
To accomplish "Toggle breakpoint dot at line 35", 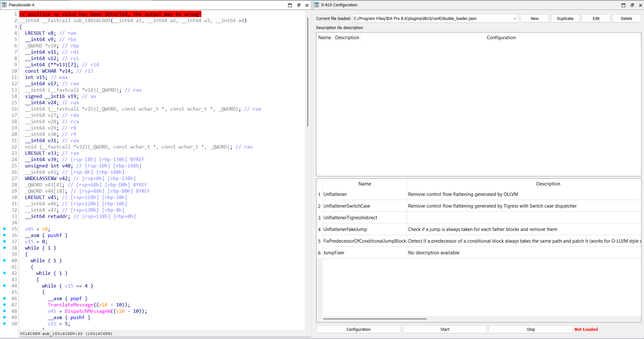I will pyautogui.click(x=4, y=229).
